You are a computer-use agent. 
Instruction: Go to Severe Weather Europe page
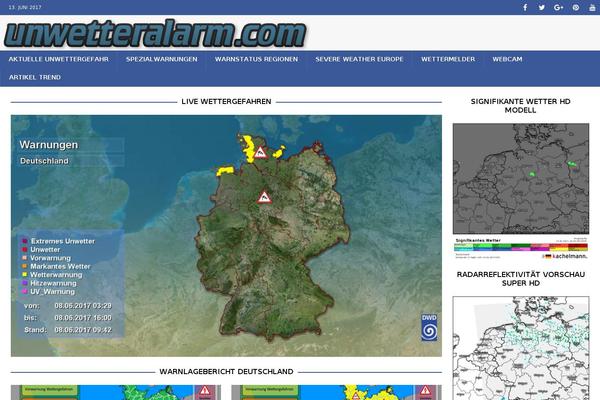(x=359, y=59)
